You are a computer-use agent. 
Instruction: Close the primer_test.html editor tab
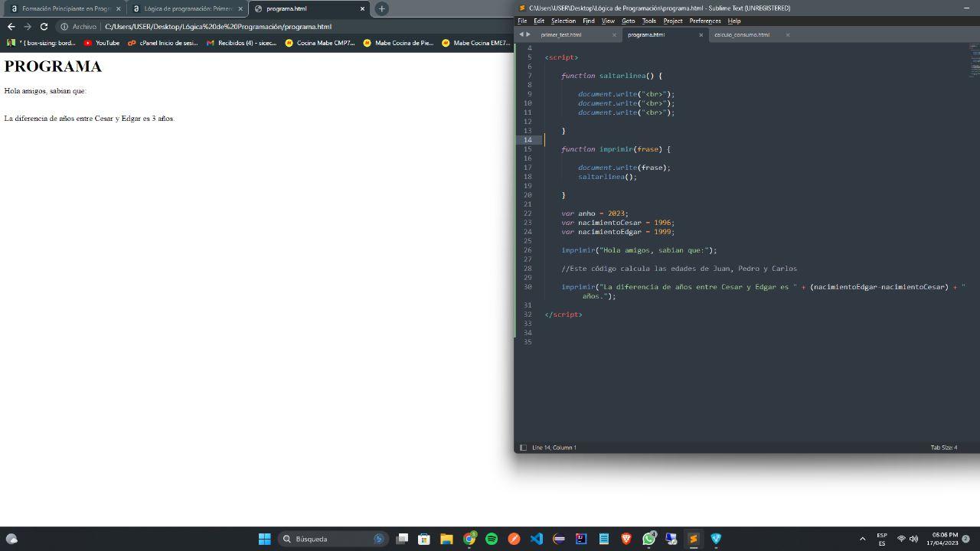(614, 34)
